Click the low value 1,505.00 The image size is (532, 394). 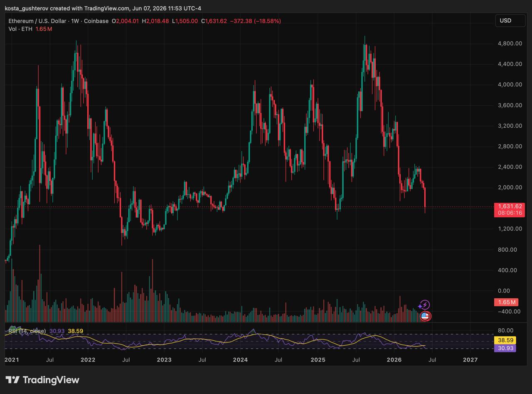187,21
